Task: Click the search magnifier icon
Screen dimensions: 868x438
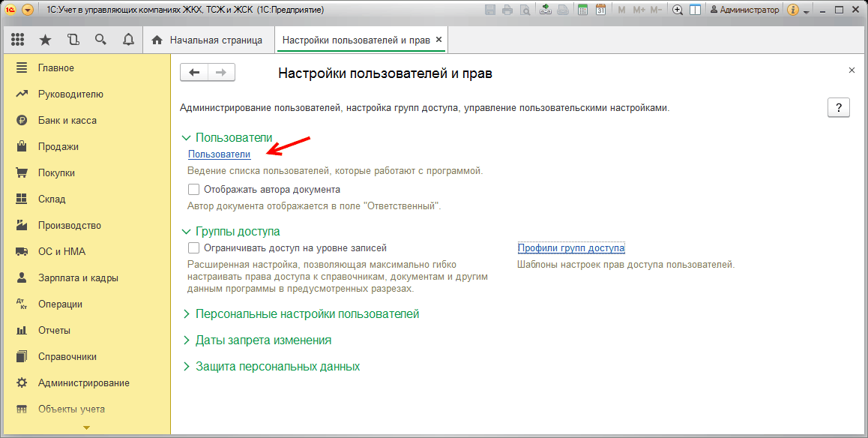Action: click(x=100, y=40)
